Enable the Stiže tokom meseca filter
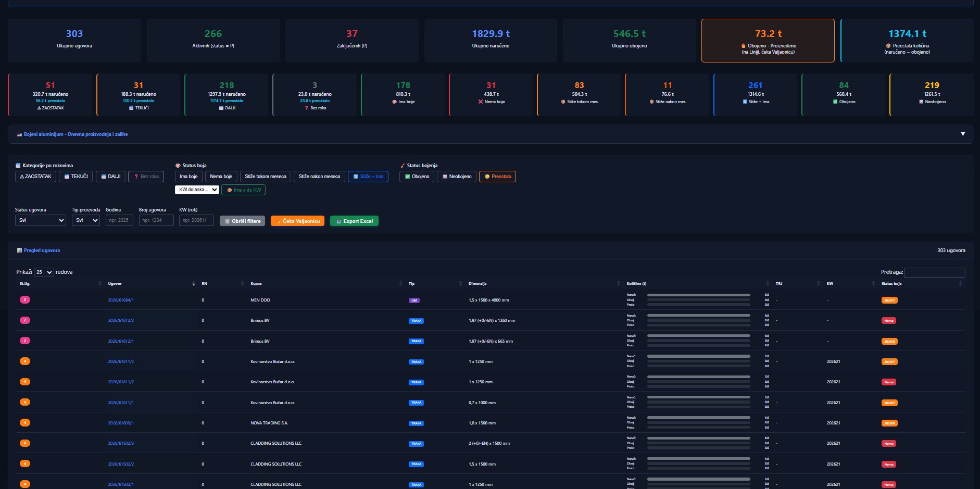 pyautogui.click(x=266, y=177)
